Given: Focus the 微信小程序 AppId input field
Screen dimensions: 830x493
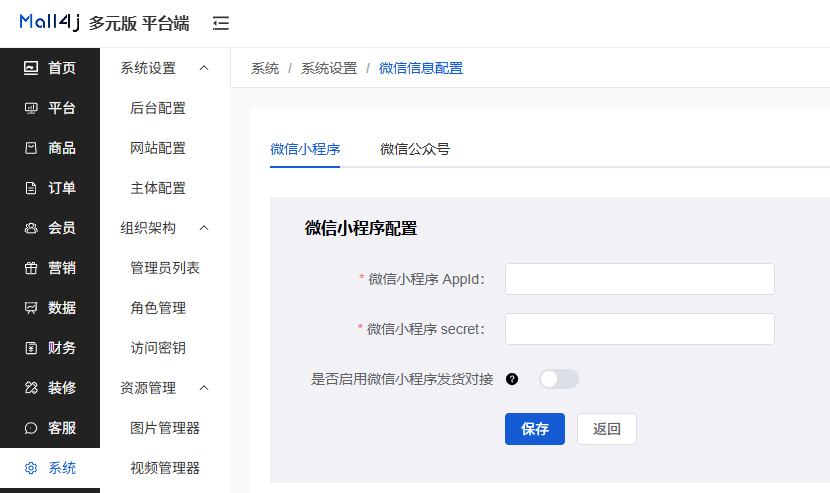Looking at the screenshot, I should point(639,279).
